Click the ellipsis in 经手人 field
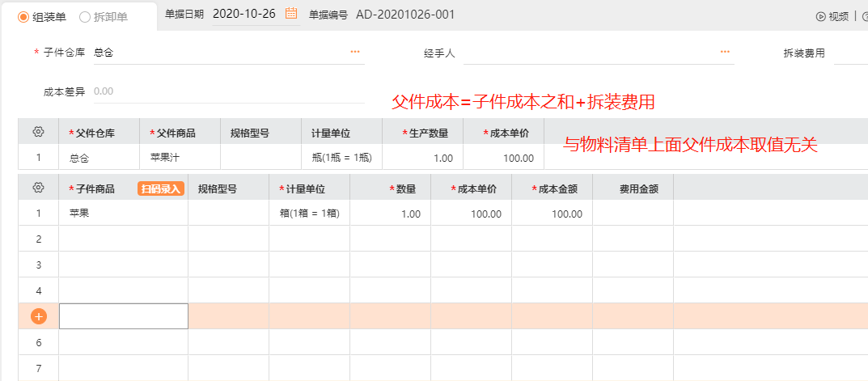The image size is (868, 381). [725, 52]
